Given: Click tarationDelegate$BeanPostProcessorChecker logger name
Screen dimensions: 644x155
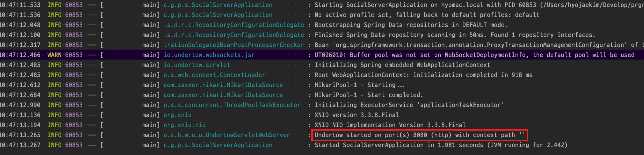Looking at the screenshot, I should point(234,45).
